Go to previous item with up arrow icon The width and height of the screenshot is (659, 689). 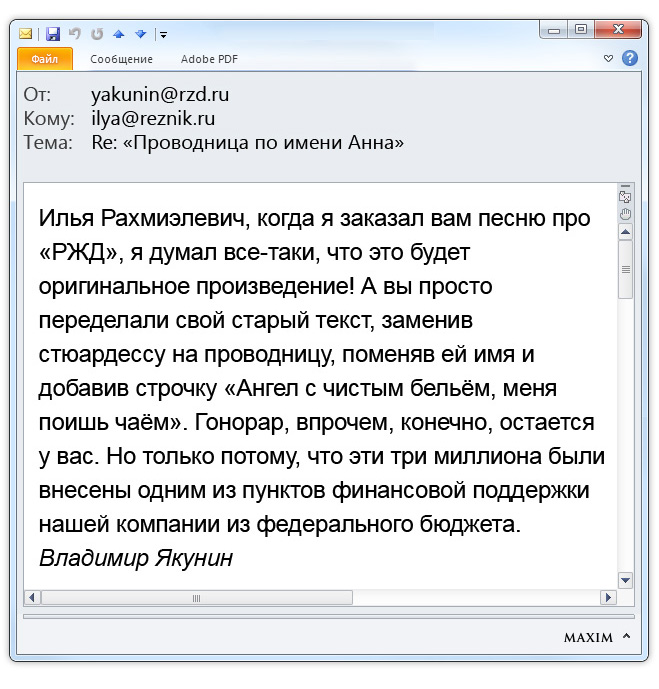(119, 34)
